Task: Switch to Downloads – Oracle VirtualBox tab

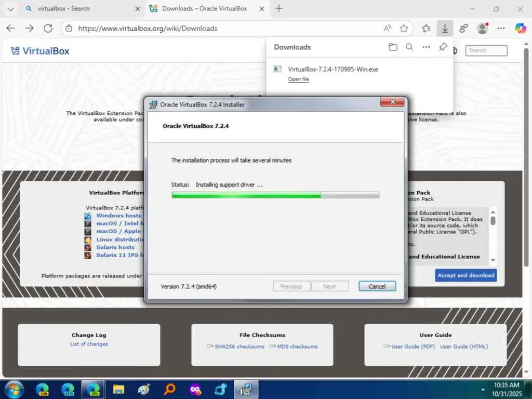Action: [208, 9]
